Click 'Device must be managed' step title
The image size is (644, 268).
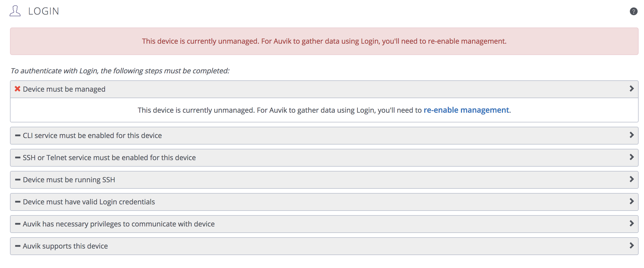[64, 89]
